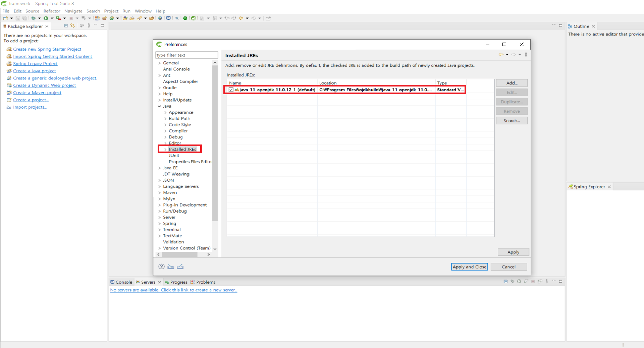Expand the Compiler node under Java
The image size is (644, 348).
[165, 131]
